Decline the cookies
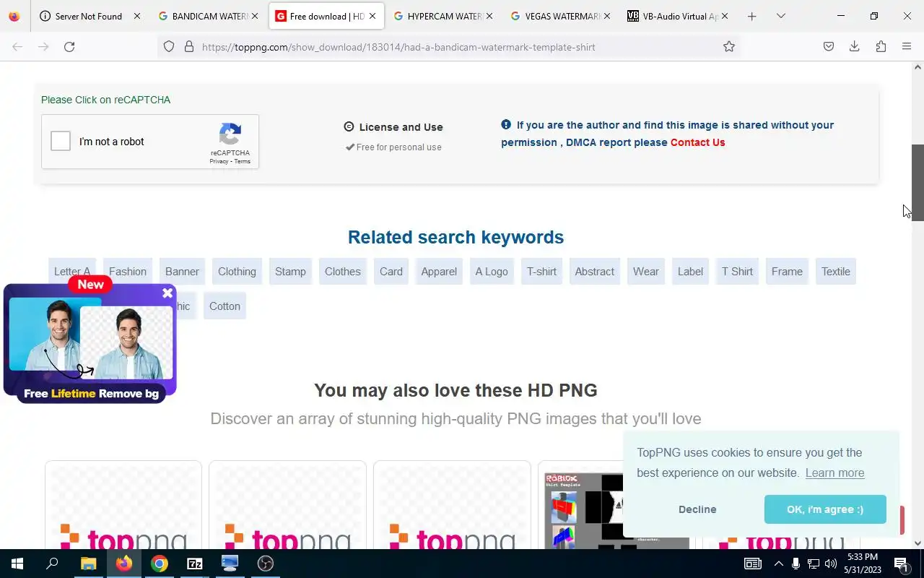 697,509
